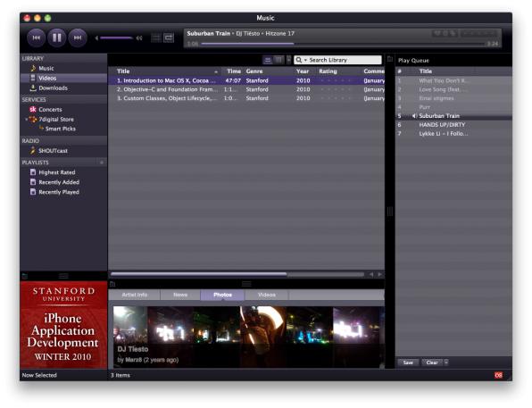Toggle shuffle mode
This screenshot has height=408, width=532.
pyautogui.click(x=155, y=37)
